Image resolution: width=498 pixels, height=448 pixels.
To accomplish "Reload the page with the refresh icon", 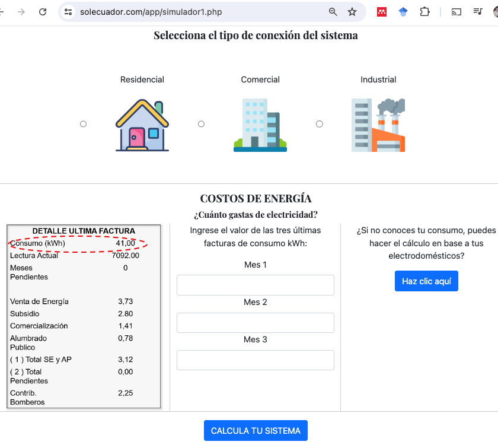I will [x=43, y=12].
